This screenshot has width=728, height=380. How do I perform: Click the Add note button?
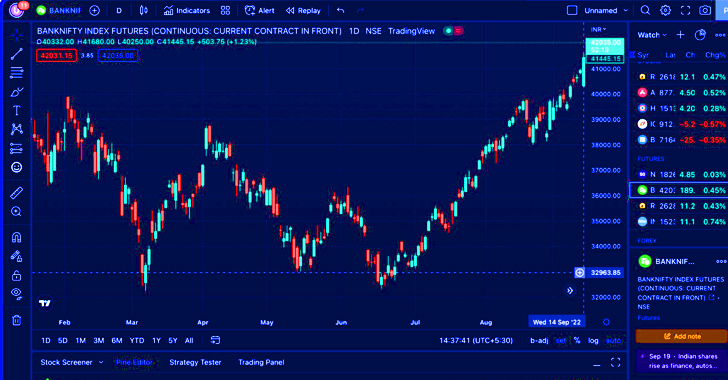click(681, 336)
